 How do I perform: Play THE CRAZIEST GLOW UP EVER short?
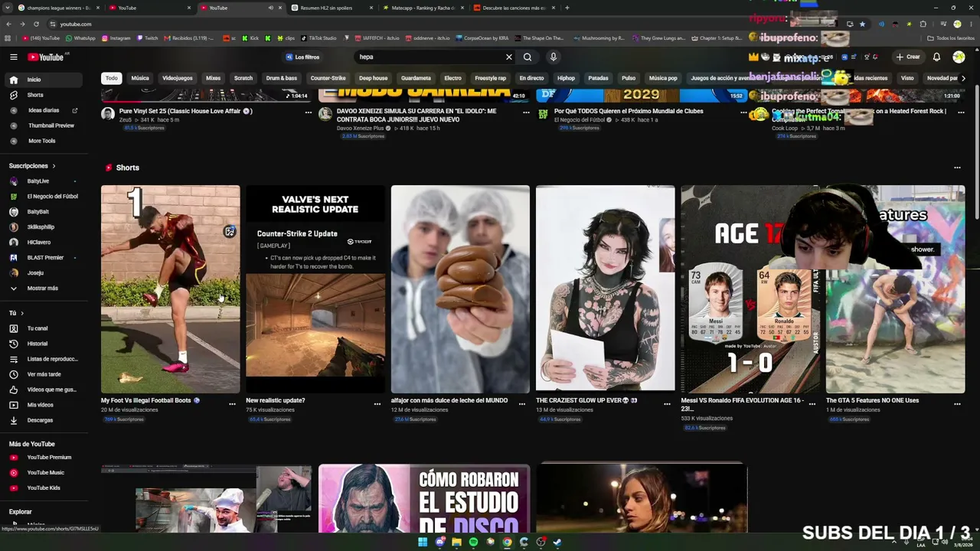[x=605, y=289]
